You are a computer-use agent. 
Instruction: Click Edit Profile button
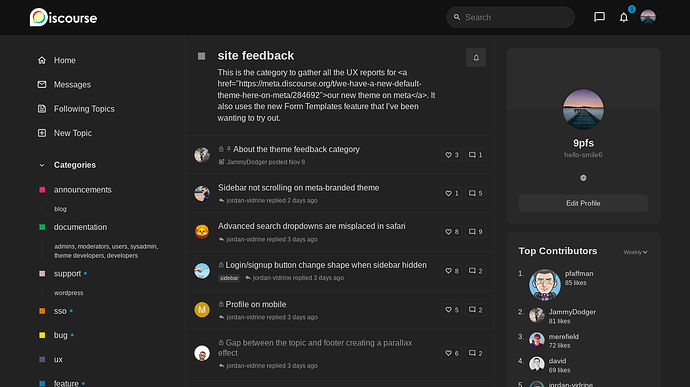tap(583, 203)
